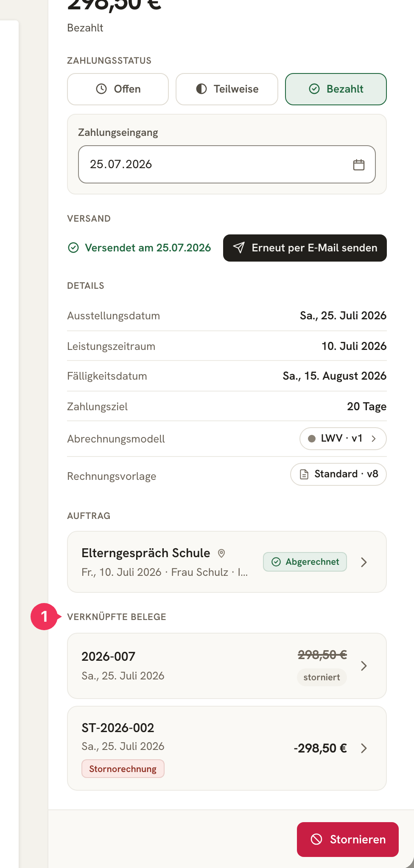Click the document icon in Standard v8 chip
This screenshot has height=868, width=414.
(304, 474)
